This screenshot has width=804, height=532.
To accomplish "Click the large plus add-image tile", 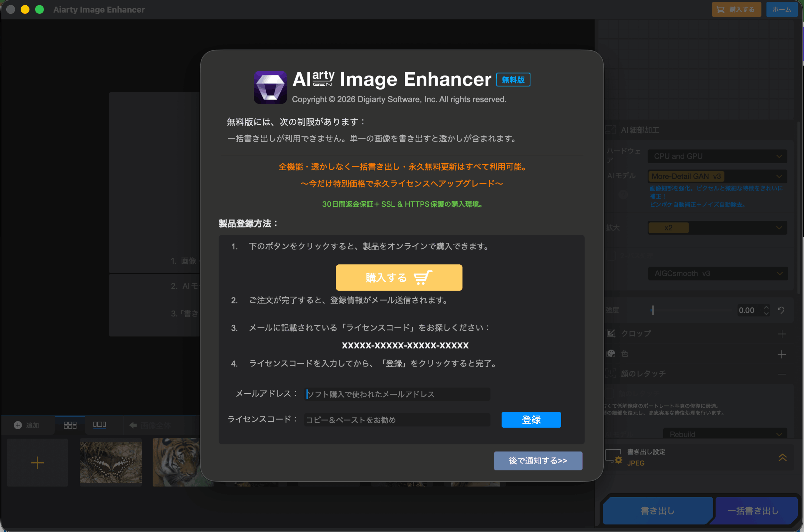I will (37, 463).
